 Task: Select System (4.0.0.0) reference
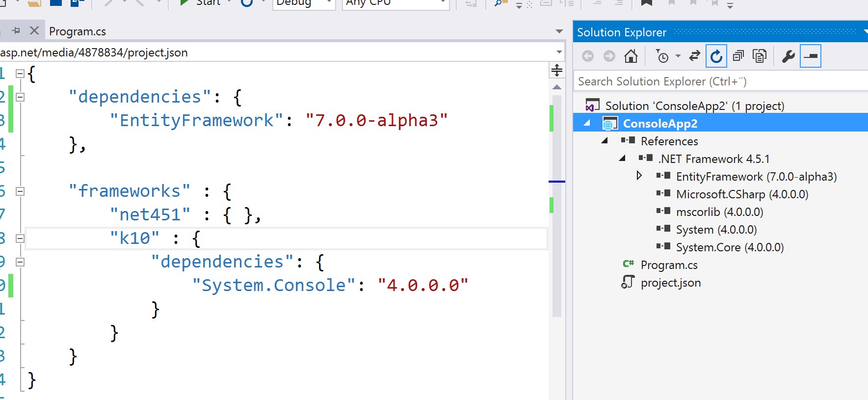pos(716,230)
